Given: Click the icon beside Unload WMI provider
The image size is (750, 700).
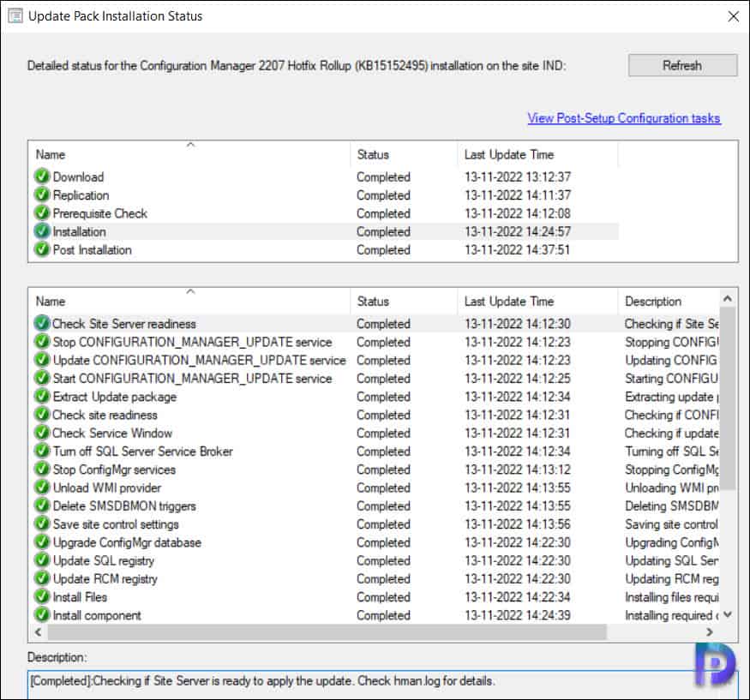Looking at the screenshot, I should [x=42, y=488].
